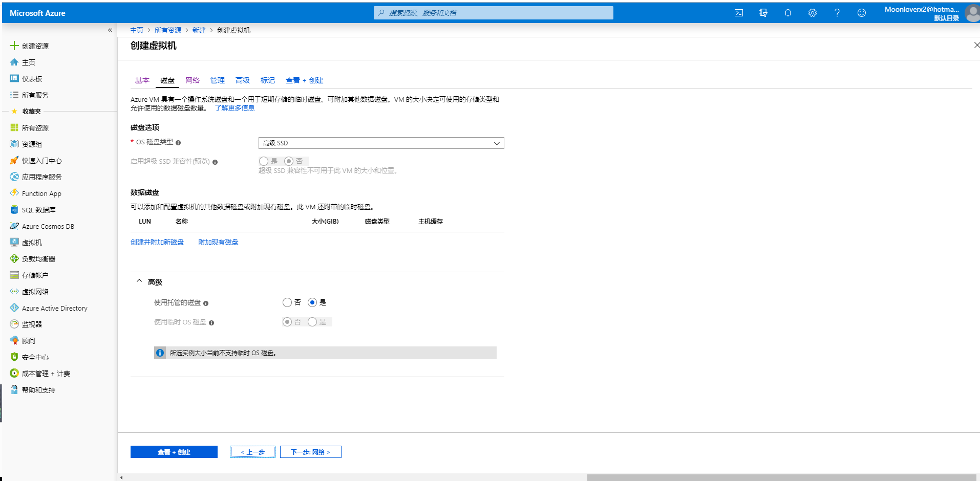Click the Cost Management + Billing icon

(14, 373)
